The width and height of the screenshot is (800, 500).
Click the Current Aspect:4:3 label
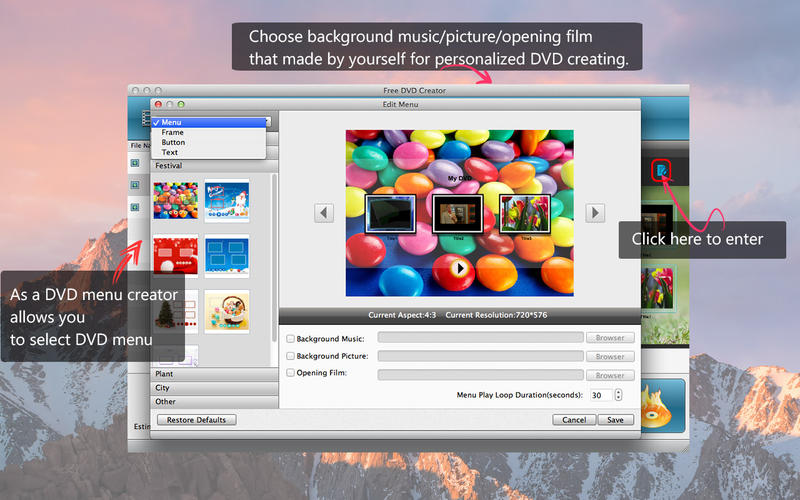(402, 315)
